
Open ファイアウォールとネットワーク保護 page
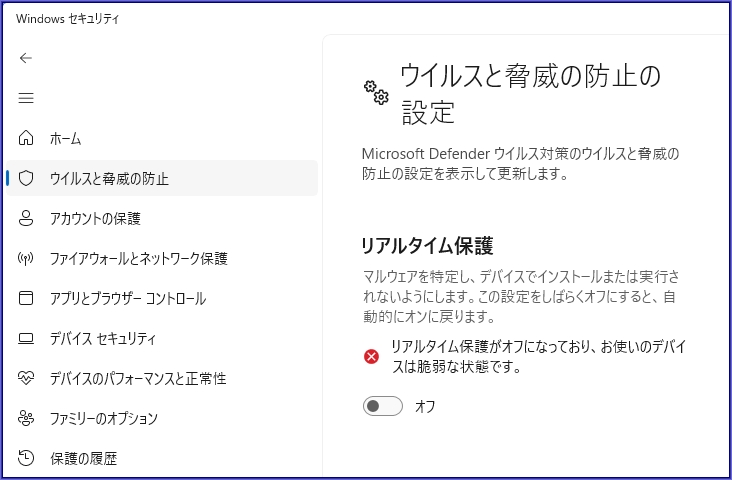[x=138, y=258]
